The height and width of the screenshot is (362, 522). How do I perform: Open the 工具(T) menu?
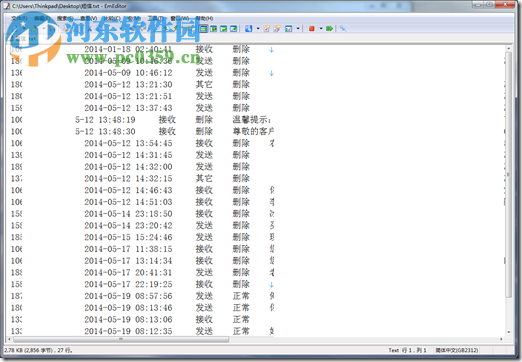coord(155,18)
